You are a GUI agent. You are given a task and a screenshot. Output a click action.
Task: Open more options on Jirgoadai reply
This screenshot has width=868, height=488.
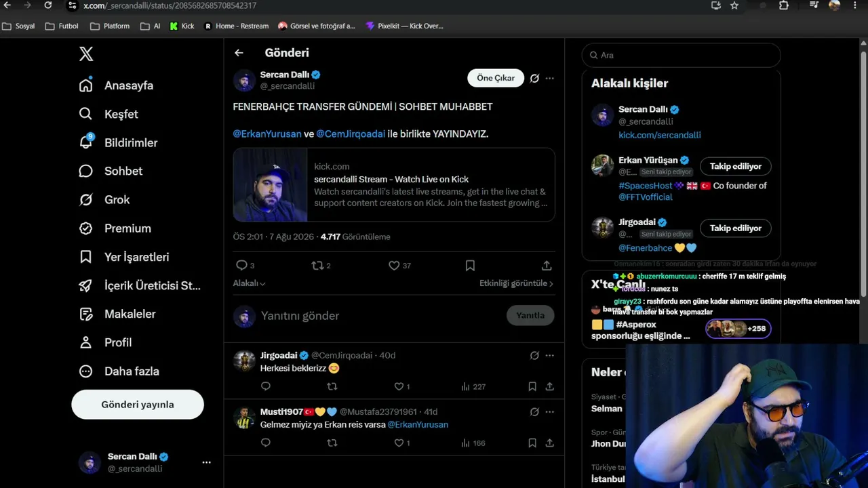(550, 355)
